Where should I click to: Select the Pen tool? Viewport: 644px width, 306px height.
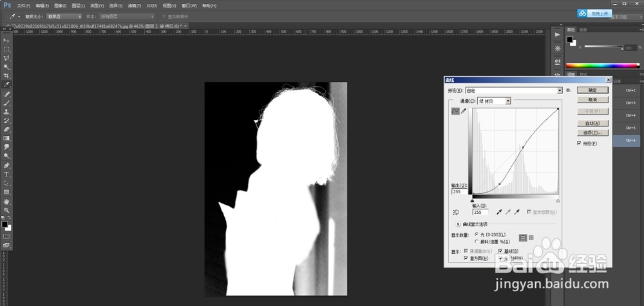point(6,166)
